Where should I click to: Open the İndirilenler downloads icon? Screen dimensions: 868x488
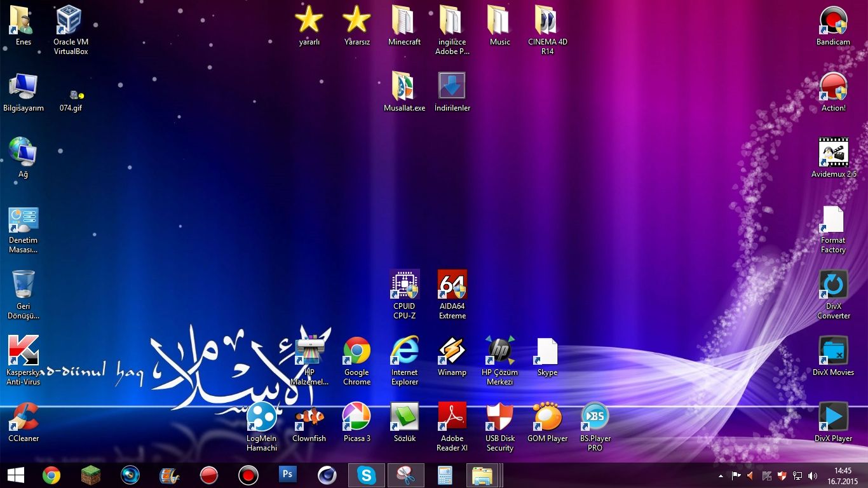pyautogui.click(x=452, y=92)
